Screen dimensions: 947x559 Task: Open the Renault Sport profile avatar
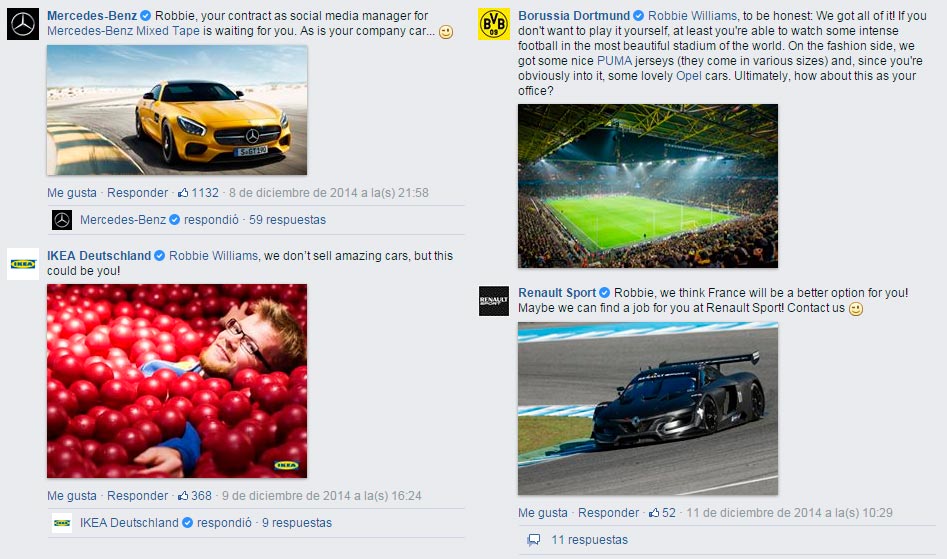tap(493, 301)
